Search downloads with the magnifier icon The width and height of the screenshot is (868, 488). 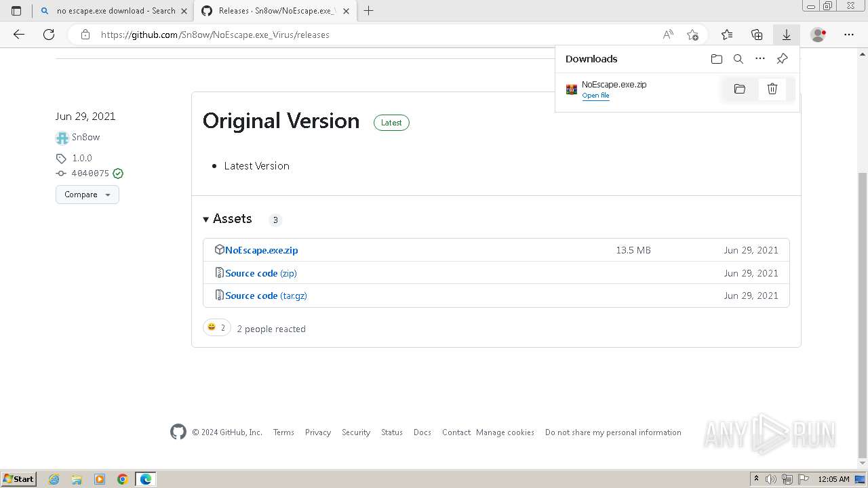738,59
